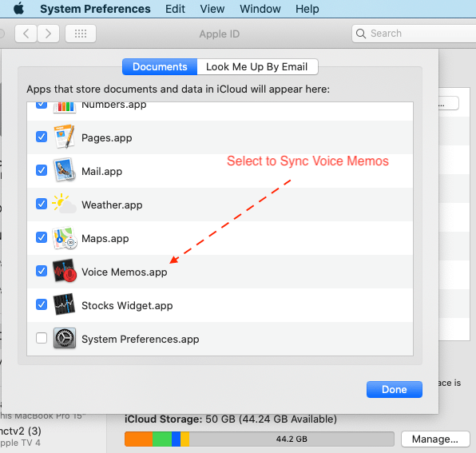Switch to the Documents tab
This screenshot has width=476, height=453.
click(160, 67)
